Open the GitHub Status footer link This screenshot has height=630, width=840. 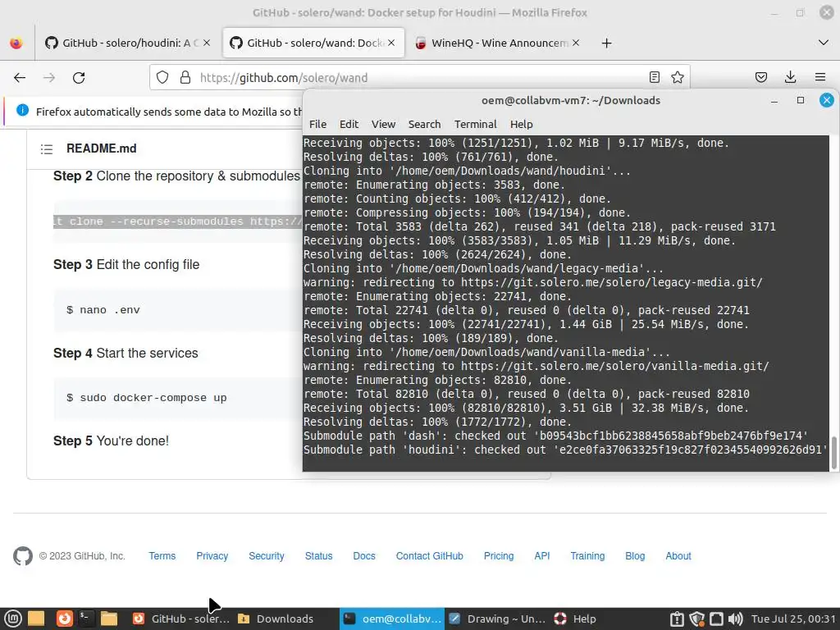319,556
